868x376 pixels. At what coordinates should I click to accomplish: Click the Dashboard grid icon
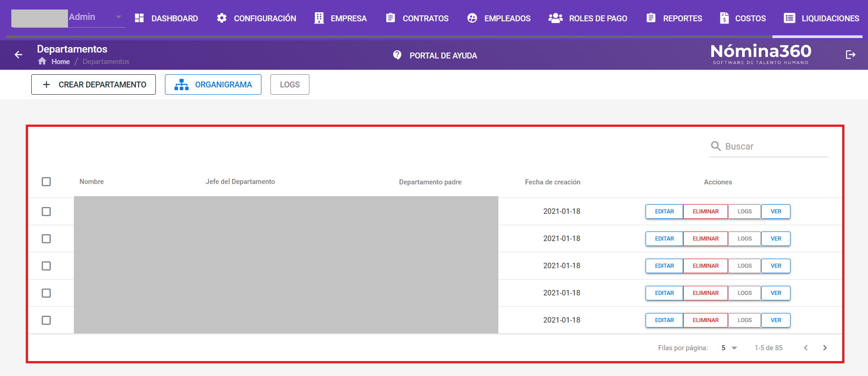coord(139,18)
